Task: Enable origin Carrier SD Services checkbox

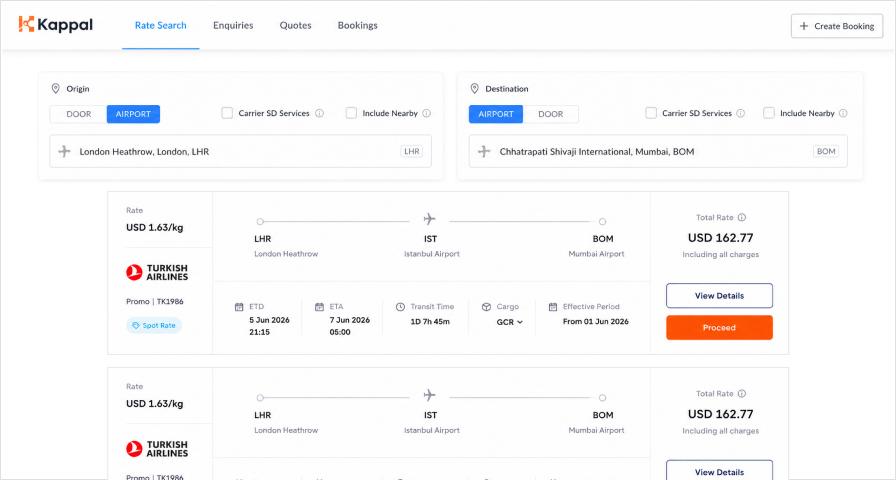Action: pyautogui.click(x=227, y=113)
